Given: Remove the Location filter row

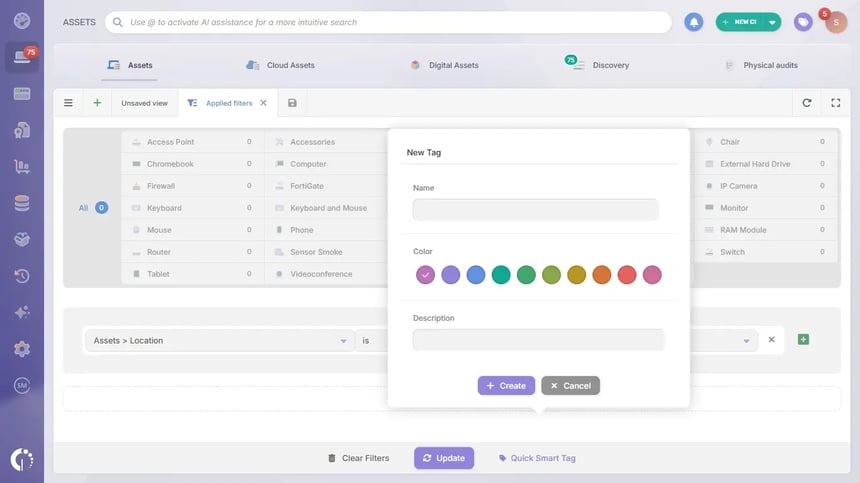Looking at the screenshot, I should 771,339.
